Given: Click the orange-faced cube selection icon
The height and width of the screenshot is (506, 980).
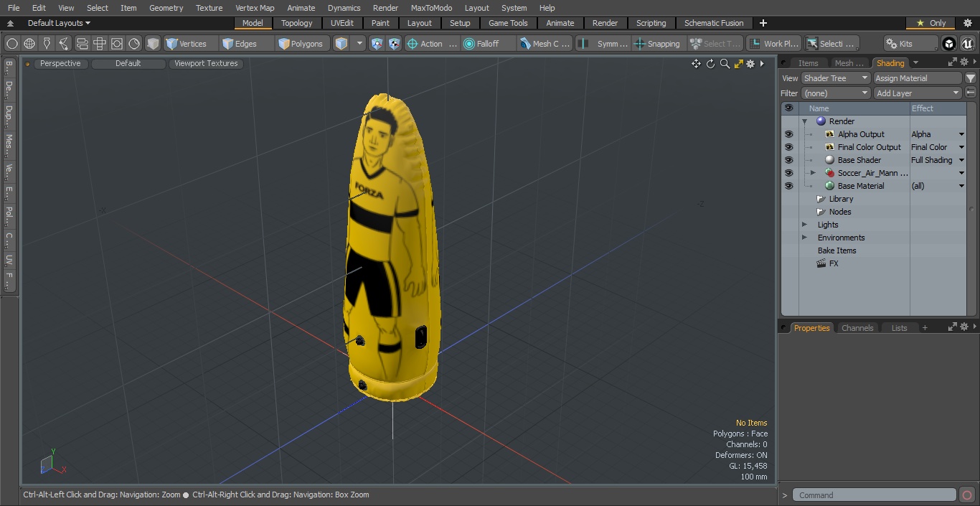Looking at the screenshot, I should click(x=341, y=44).
